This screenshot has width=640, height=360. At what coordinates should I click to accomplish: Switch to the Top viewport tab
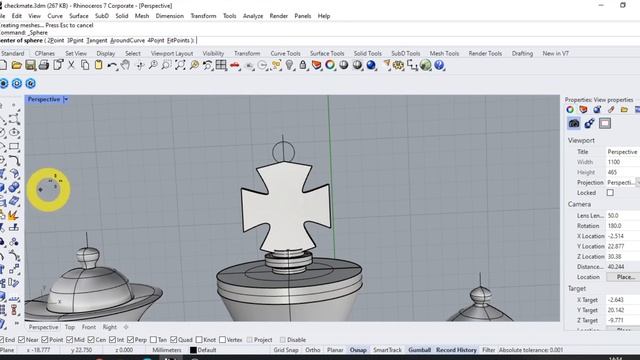coord(70,327)
